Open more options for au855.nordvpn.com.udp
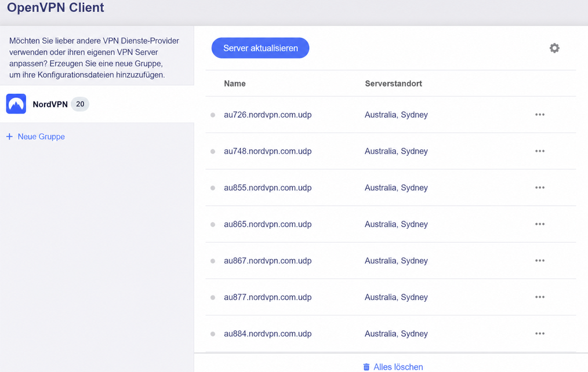This screenshot has height=372, width=588. point(540,187)
